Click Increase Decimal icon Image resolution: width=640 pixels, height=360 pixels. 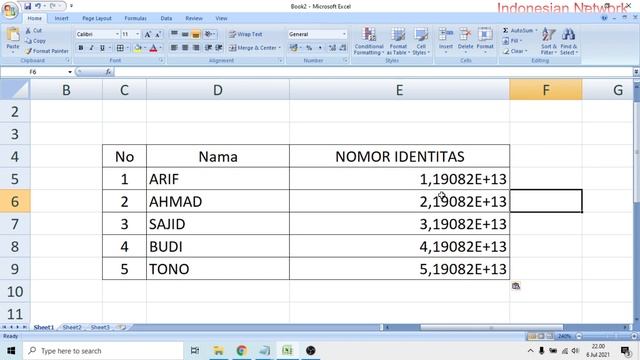332,48
